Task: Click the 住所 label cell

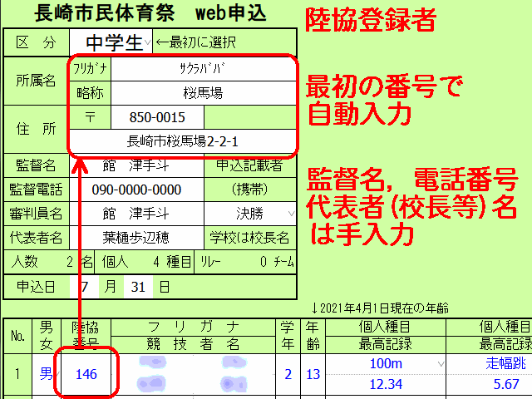Action: pyautogui.click(x=36, y=130)
